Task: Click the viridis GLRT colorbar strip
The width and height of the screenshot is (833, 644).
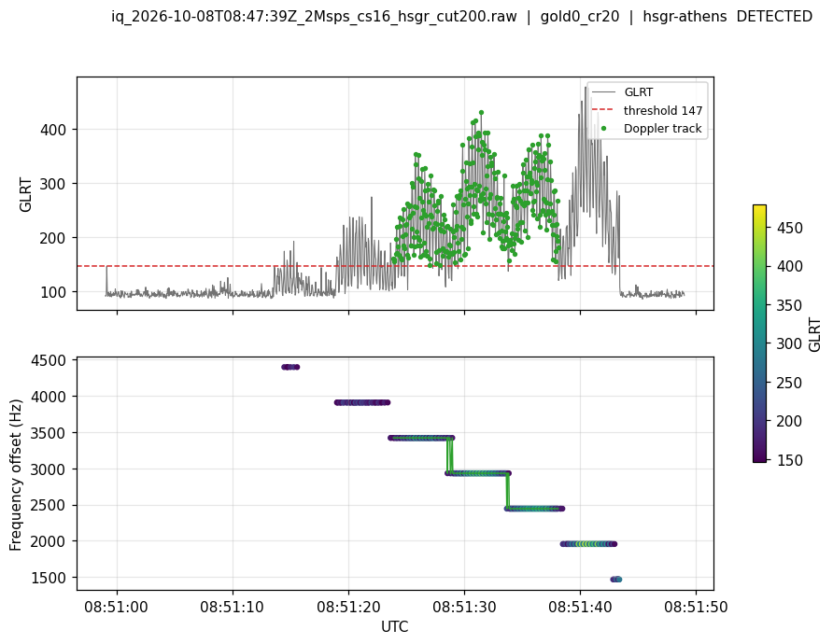Action: tap(759, 333)
